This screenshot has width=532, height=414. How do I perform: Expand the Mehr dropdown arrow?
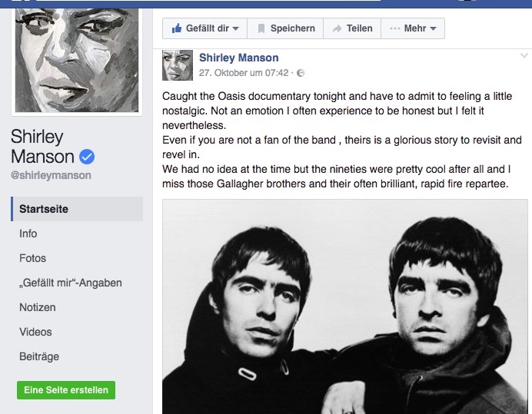coord(433,29)
